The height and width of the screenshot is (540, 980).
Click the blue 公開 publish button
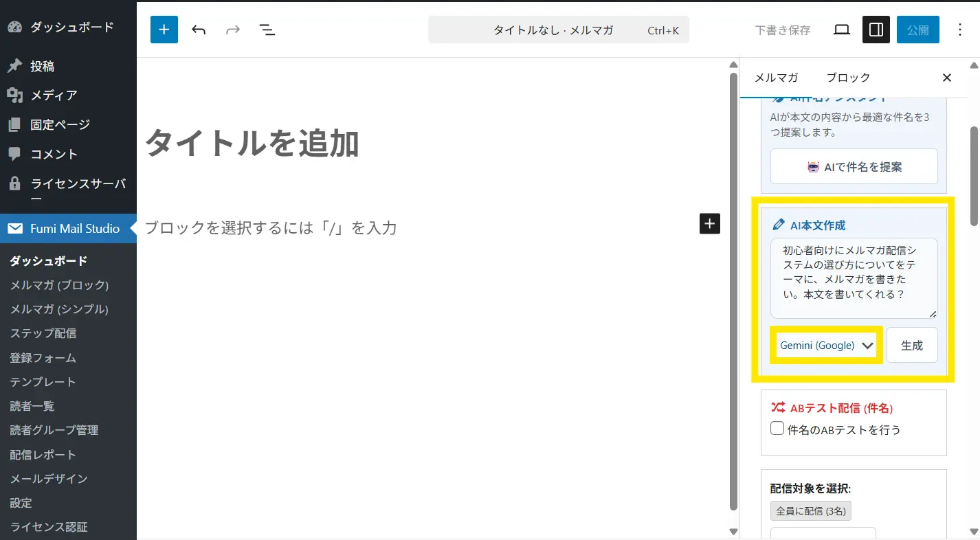[x=917, y=30]
